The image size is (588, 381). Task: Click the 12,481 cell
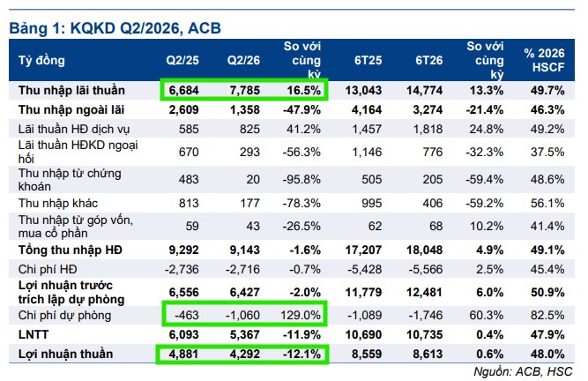tap(425, 293)
